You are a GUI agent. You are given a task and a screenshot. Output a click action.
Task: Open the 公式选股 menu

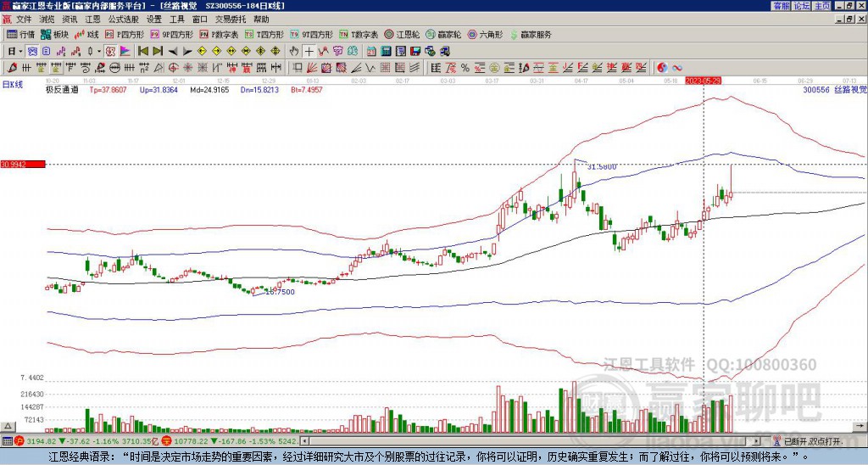(124, 20)
